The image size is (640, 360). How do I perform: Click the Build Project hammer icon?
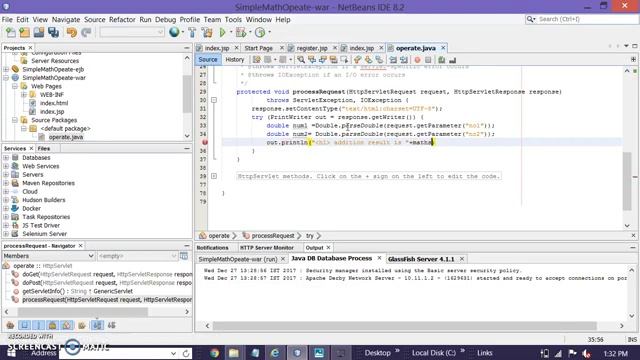[192, 32]
